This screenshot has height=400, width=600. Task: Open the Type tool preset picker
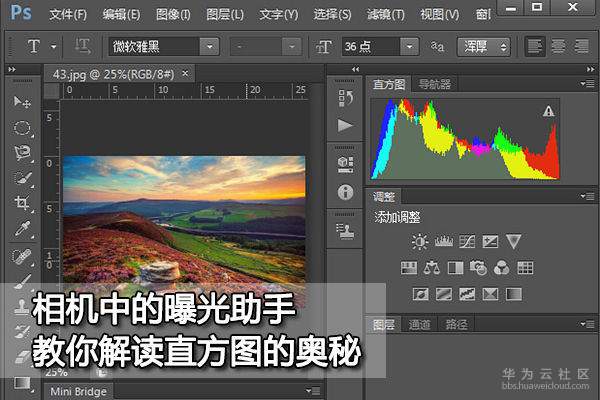click(54, 47)
